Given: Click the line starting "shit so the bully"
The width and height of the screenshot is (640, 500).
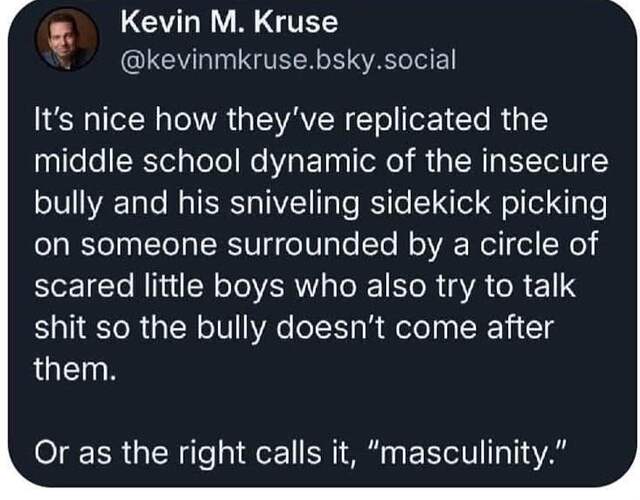Looking at the screenshot, I should pyautogui.click(x=294, y=328).
